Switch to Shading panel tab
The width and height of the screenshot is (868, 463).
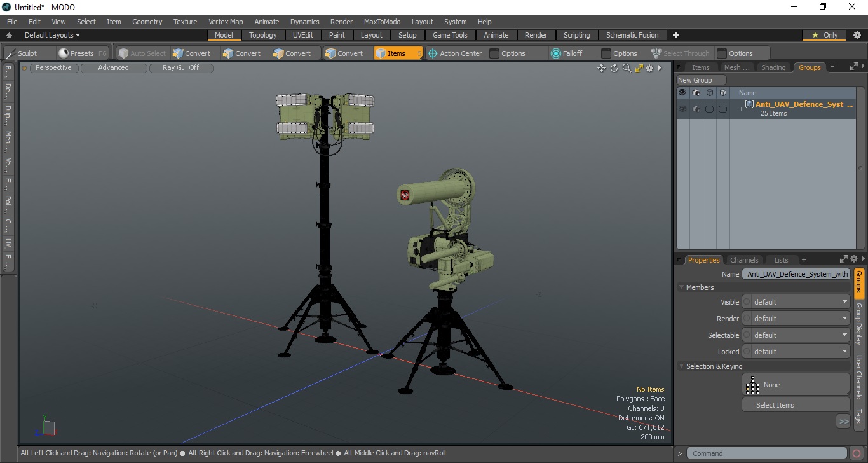[773, 67]
